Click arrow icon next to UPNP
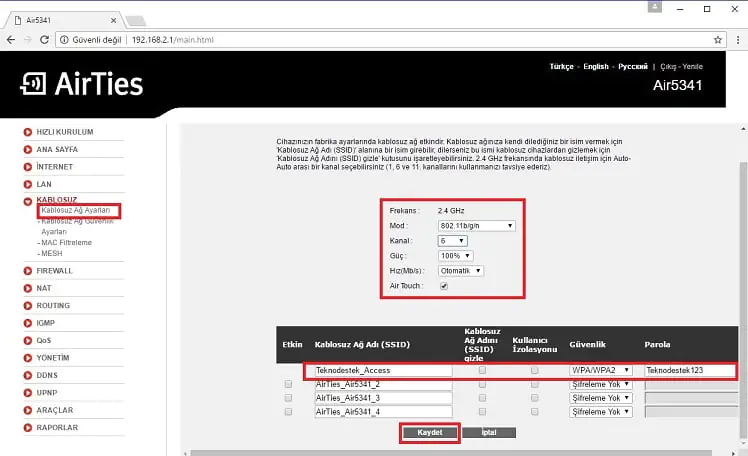 28,393
